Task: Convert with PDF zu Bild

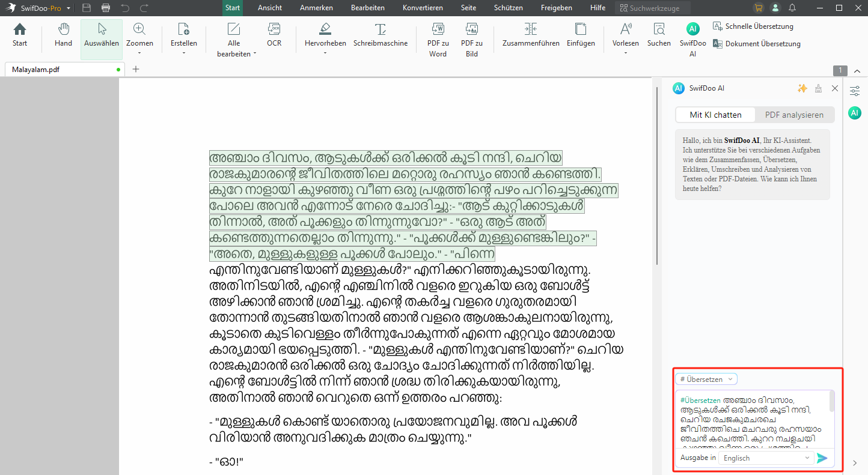Action: tap(472, 40)
